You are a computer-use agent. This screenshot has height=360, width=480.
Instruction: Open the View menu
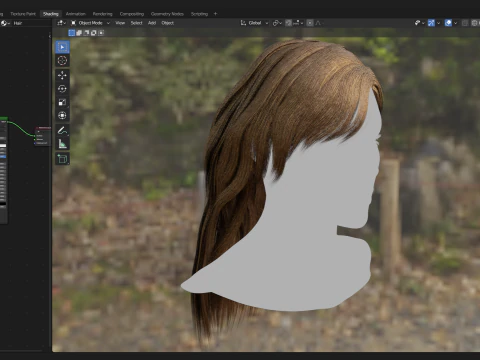pyautogui.click(x=120, y=23)
